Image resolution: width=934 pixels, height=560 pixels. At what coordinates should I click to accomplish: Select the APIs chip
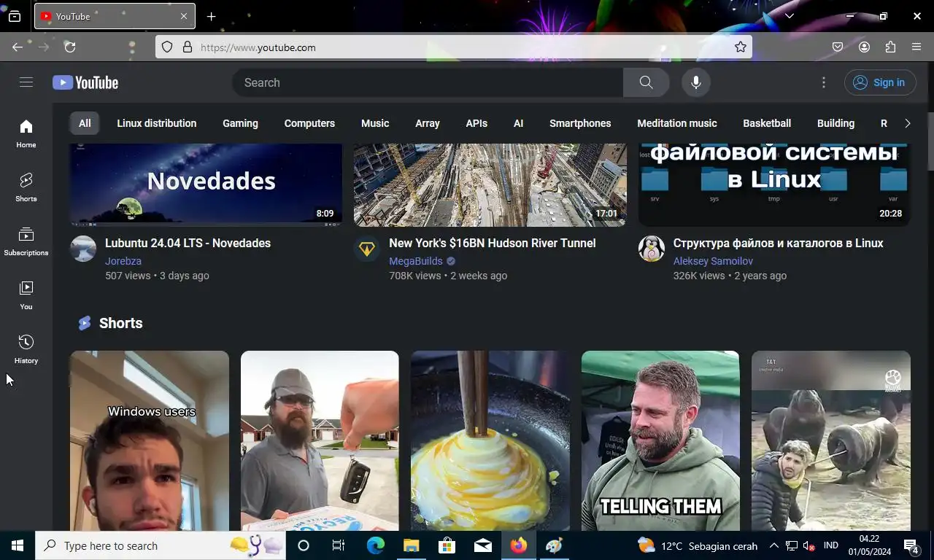[476, 123]
